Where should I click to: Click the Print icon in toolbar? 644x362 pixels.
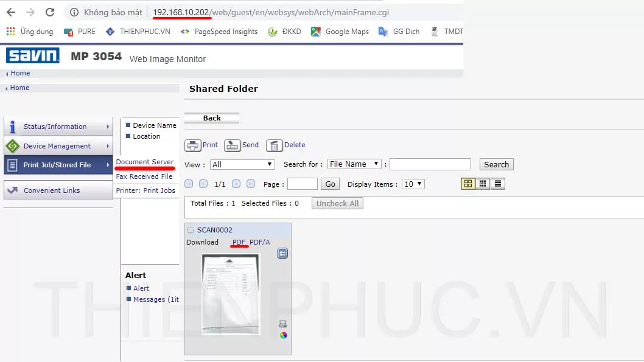[193, 145]
